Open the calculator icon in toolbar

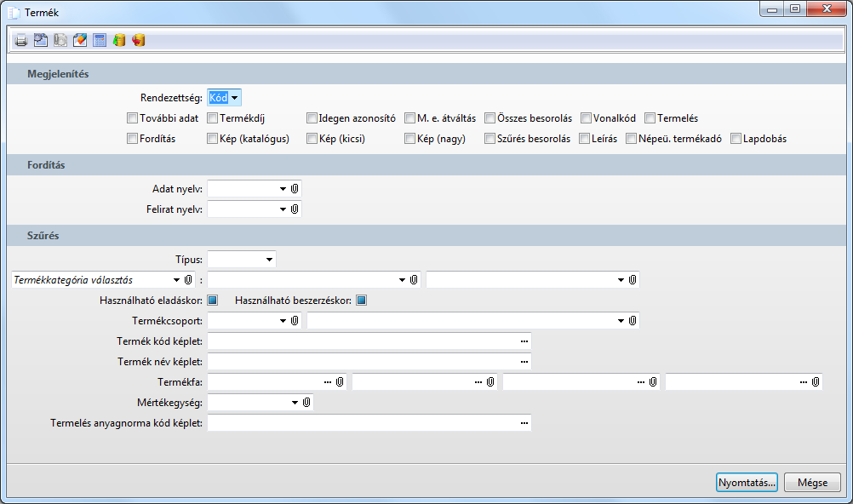coord(100,40)
